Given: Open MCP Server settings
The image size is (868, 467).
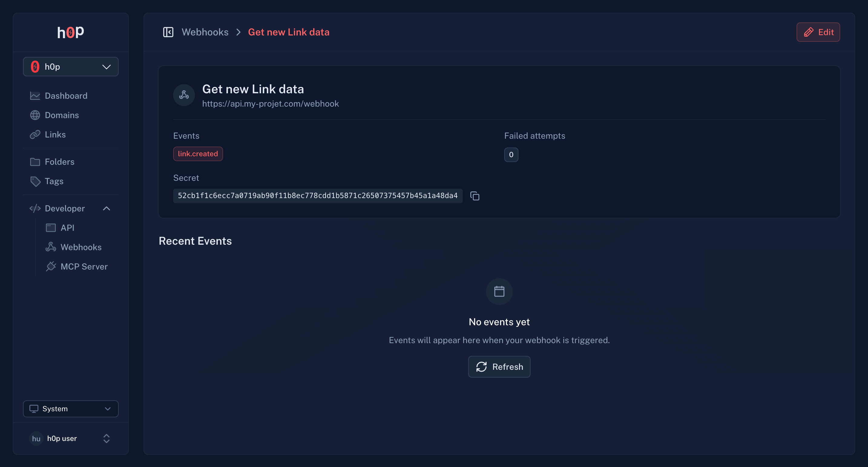Looking at the screenshot, I should coord(84,267).
